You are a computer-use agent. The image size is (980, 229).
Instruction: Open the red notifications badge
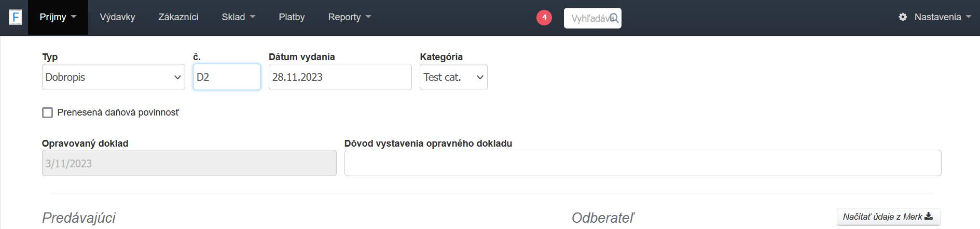coord(544,18)
